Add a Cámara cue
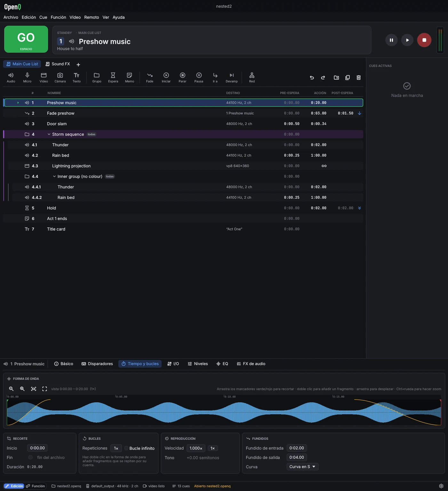 coord(60,77)
